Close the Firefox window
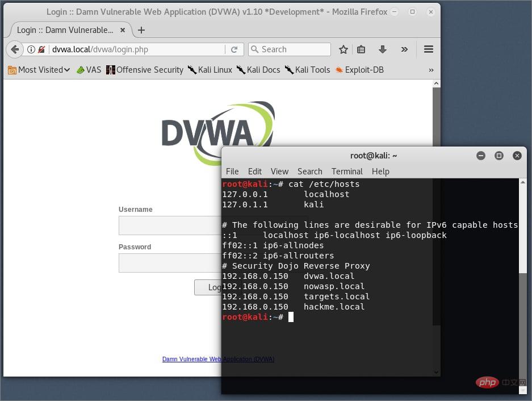This screenshot has width=532, height=401. tap(430, 12)
